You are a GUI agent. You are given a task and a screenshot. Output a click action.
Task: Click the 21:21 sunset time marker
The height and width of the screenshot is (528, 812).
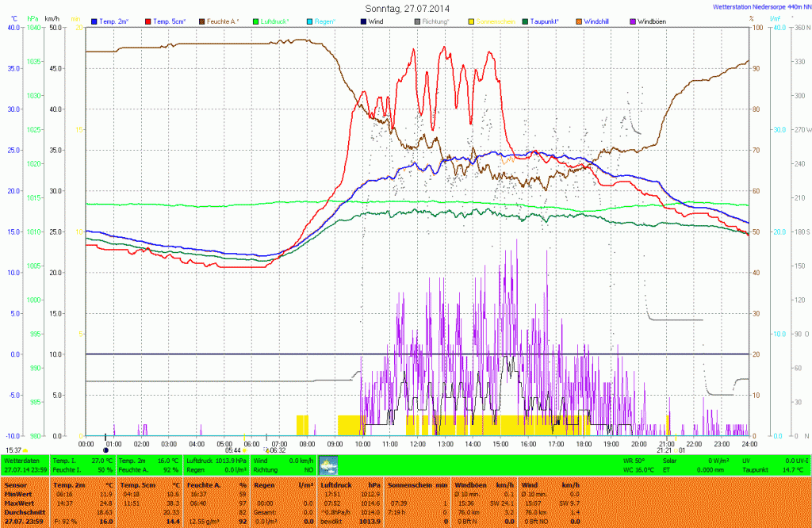(x=665, y=450)
